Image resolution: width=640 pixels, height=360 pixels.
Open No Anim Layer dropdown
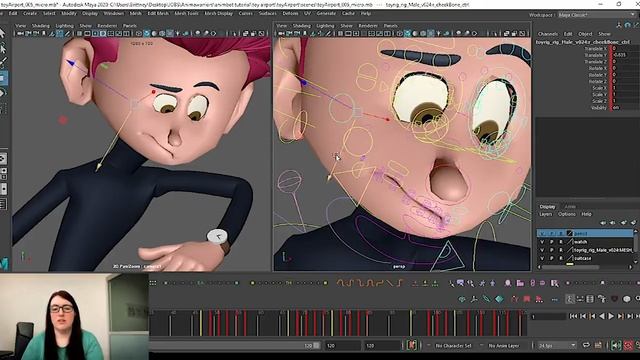click(x=504, y=345)
